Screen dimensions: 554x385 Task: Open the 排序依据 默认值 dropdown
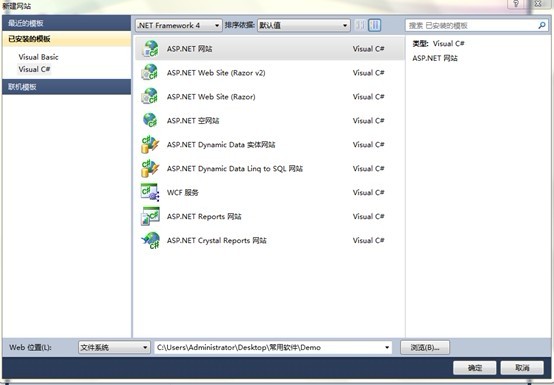pos(303,25)
